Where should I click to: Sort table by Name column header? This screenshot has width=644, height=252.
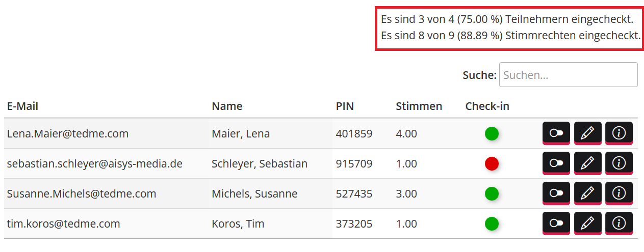(x=227, y=106)
